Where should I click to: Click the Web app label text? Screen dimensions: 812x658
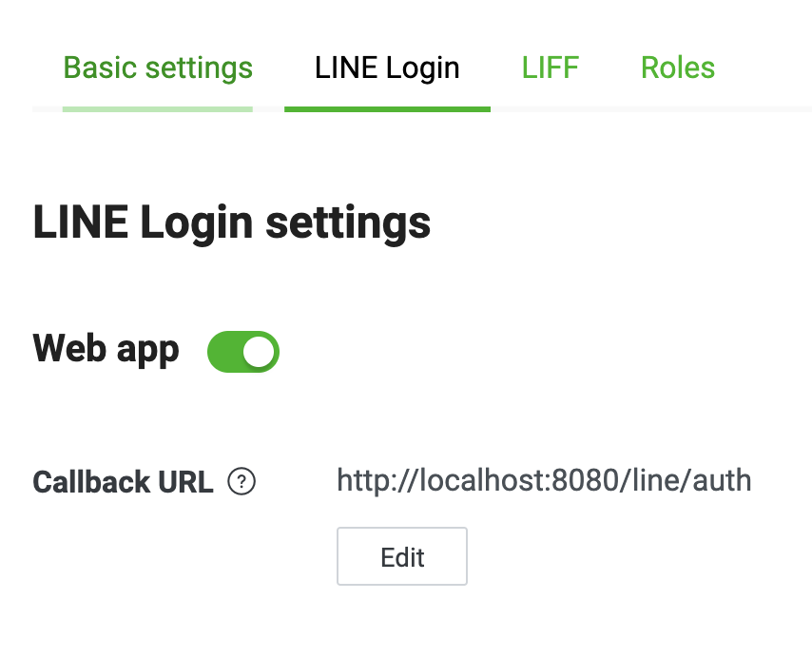pos(106,350)
